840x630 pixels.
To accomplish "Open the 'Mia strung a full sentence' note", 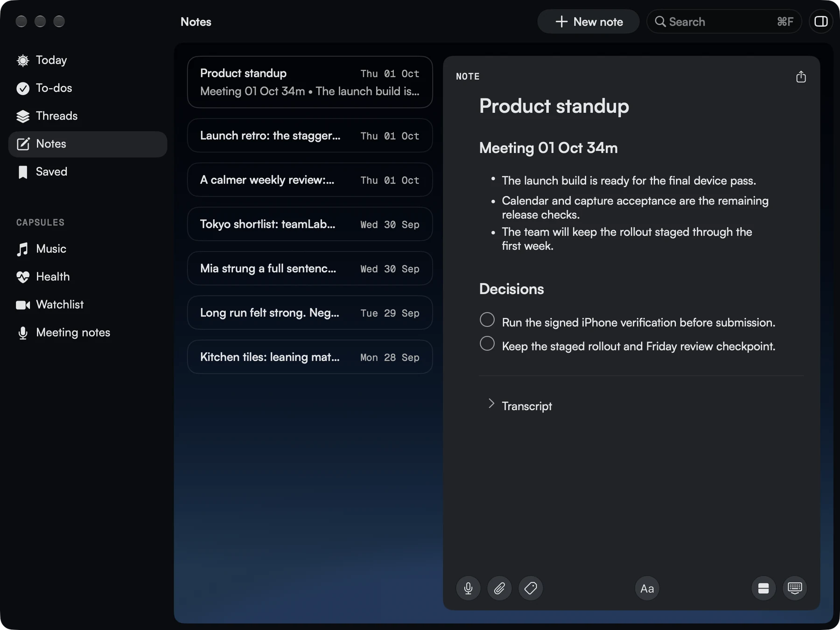I will 310,269.
